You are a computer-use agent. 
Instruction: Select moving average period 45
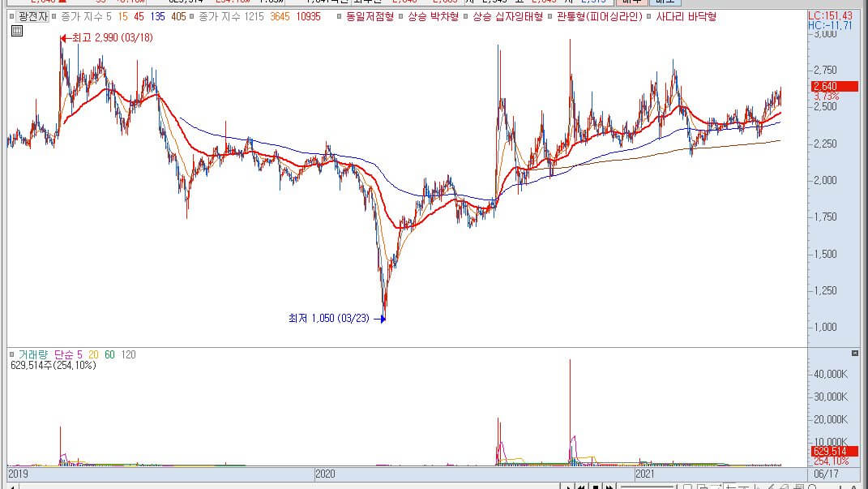139,16
